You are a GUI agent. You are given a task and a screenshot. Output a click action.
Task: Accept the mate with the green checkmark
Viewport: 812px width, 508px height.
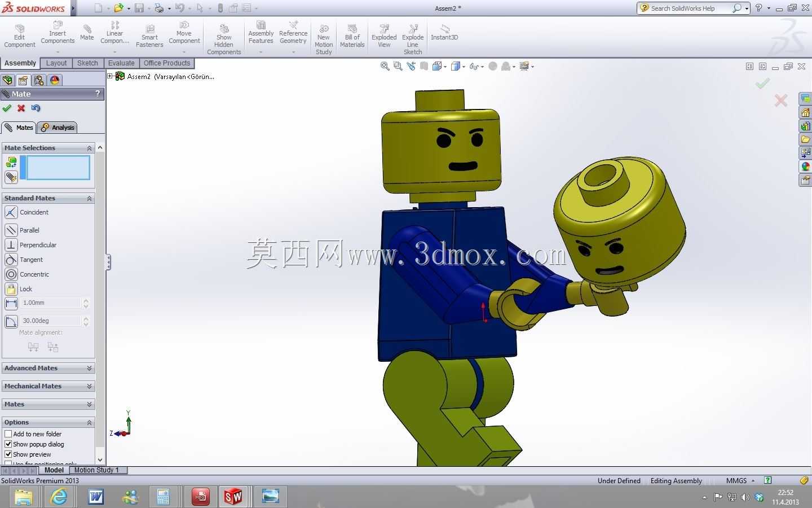(7, 108)
